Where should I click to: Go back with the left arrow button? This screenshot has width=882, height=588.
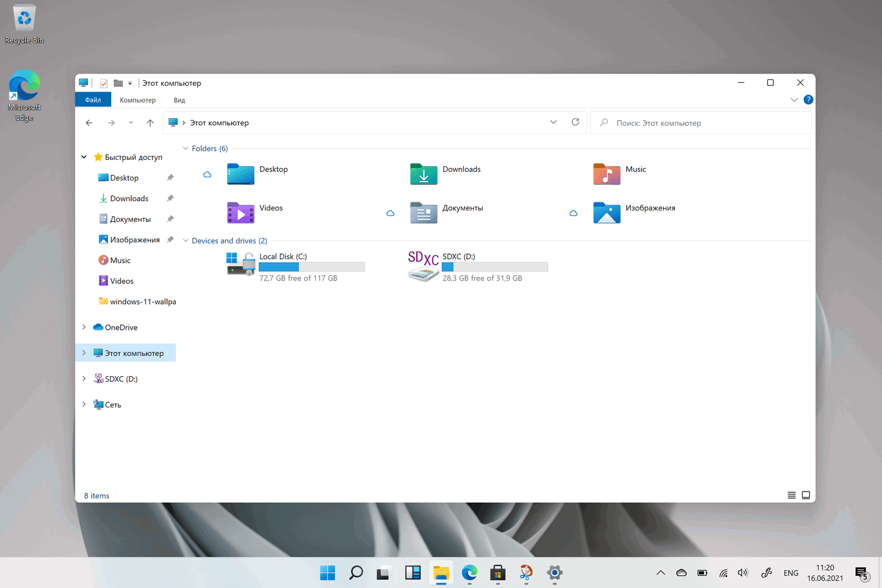tap(89, 123)
